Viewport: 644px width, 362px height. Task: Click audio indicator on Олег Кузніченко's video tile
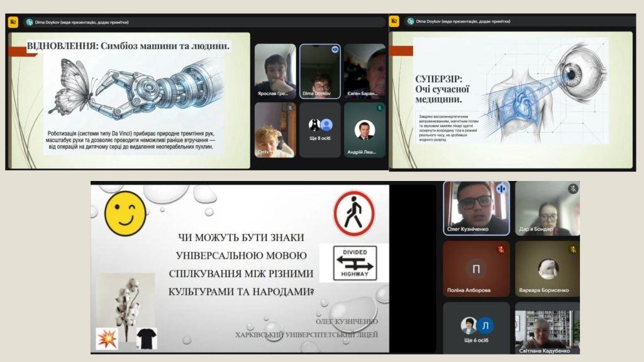click(x=501, y=189)
